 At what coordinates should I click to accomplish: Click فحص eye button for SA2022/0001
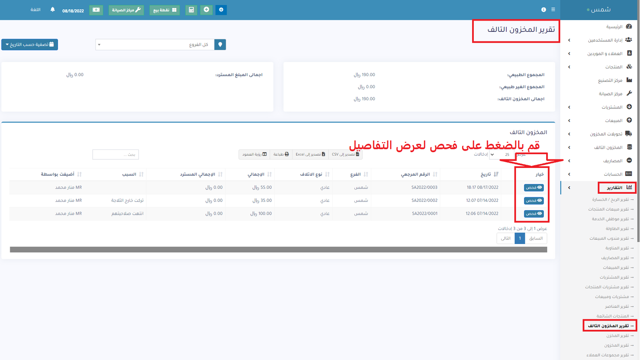pos(534,214)
